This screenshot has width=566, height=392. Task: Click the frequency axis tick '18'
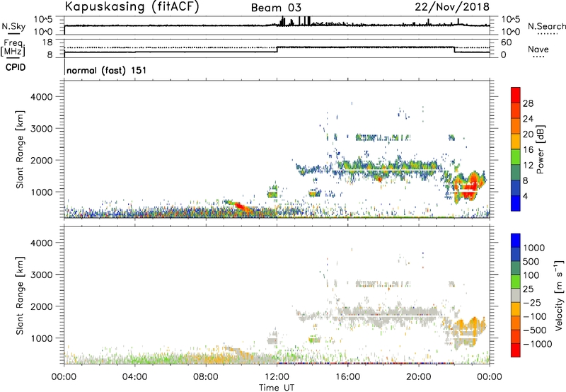[x=47, y=42]
